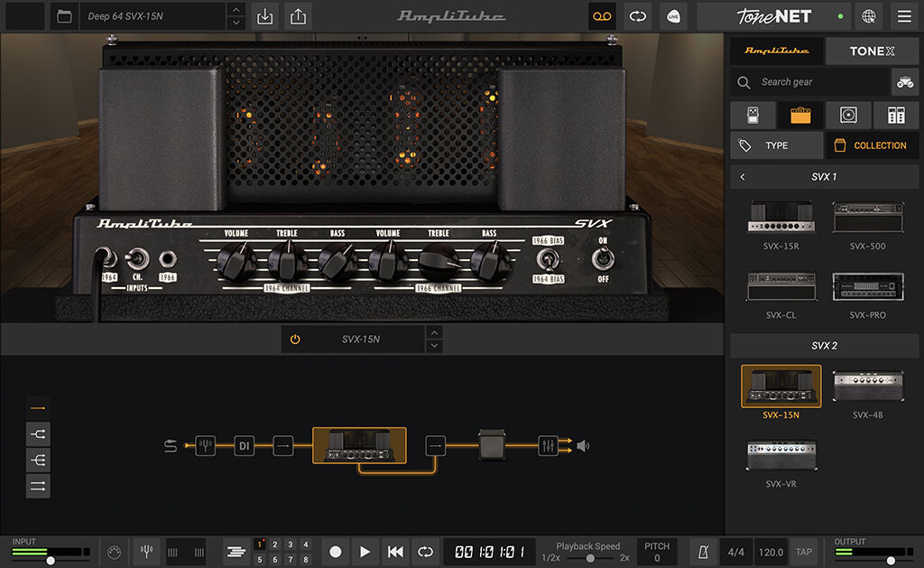Click the down arrow beside the SVX-15N selector
924x568 pixels.
(x=434, y=345)
